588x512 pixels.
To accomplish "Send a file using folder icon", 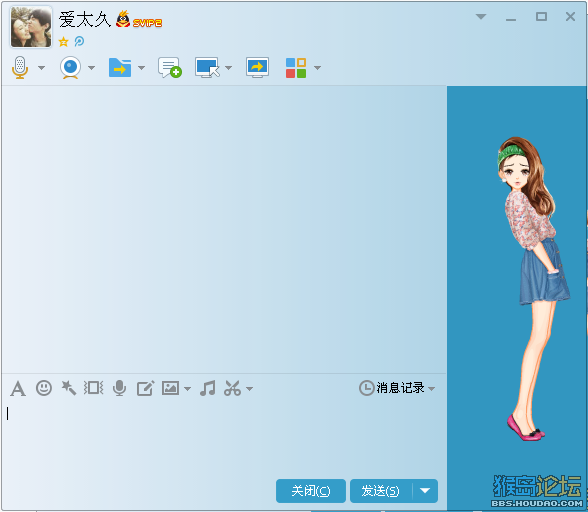I will (x=120, y=68).
